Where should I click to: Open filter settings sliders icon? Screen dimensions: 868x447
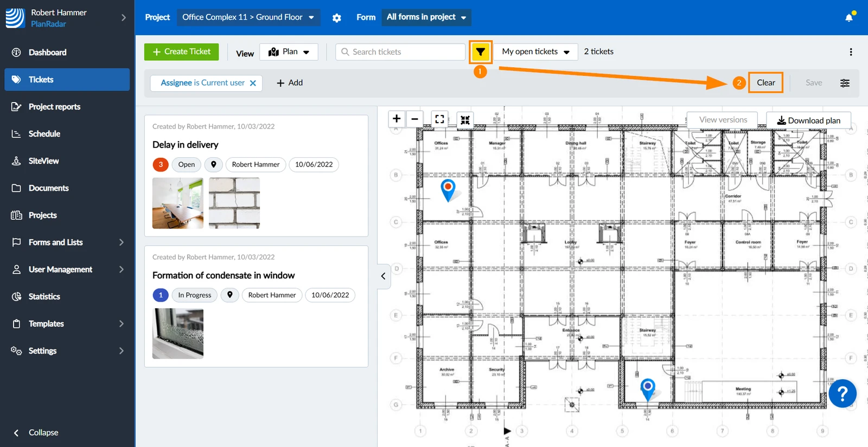(x=845, y=83)
